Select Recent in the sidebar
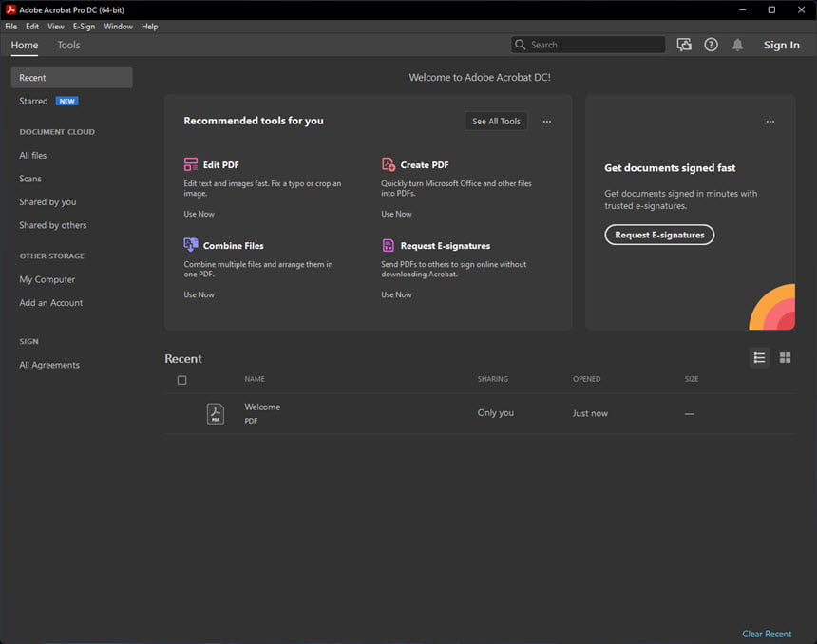The width and height of the screenshot is (817, 644). tap(72, 78)
